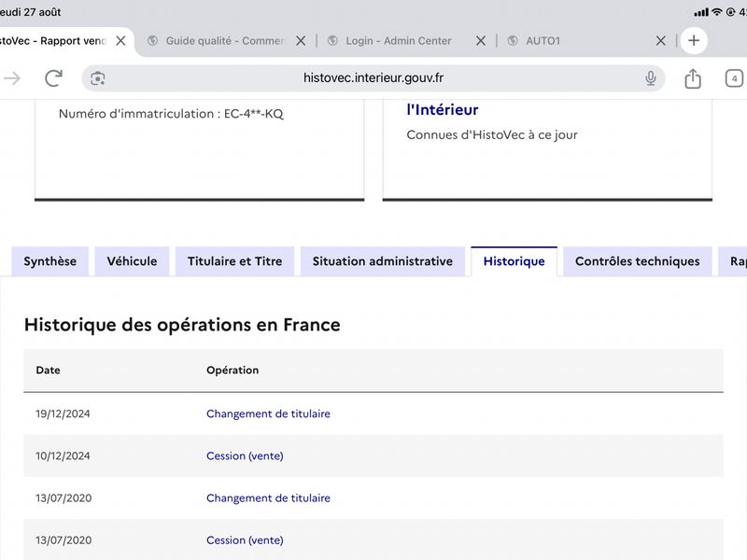Close the Guide qualité tab
747x560 pixels.
301,41
